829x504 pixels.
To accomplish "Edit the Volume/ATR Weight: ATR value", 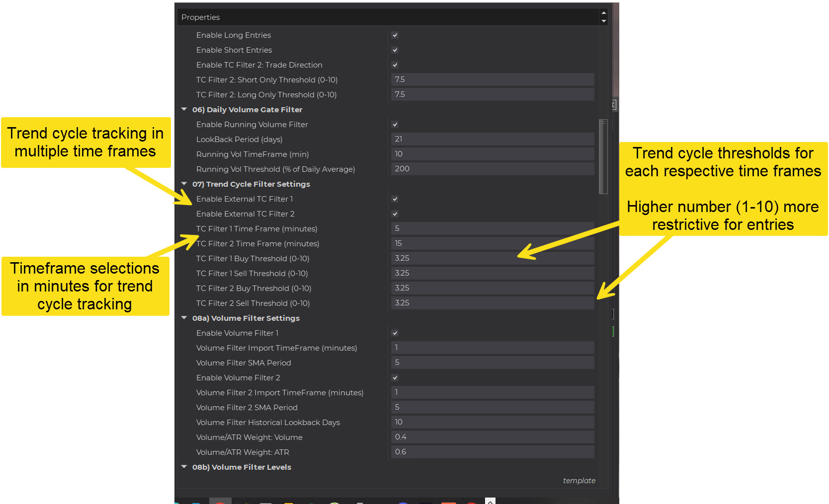I will coord(492,452).
